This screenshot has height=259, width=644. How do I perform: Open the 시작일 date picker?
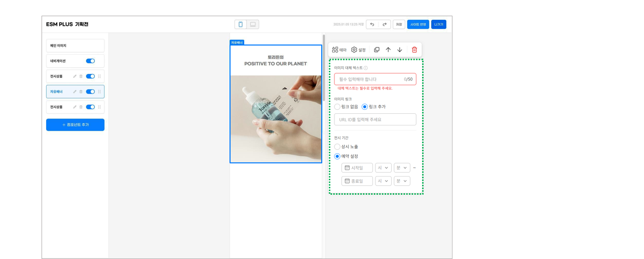[357, 167]
